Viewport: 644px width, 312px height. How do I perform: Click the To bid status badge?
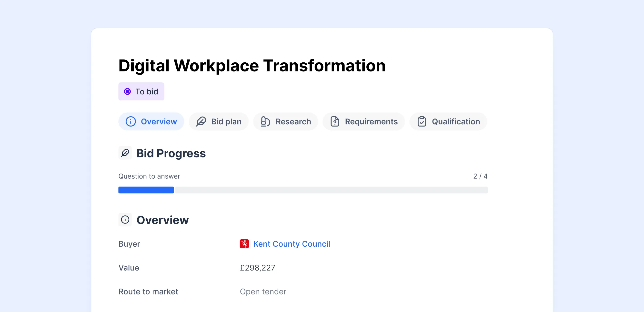click(x=141, y=91)
